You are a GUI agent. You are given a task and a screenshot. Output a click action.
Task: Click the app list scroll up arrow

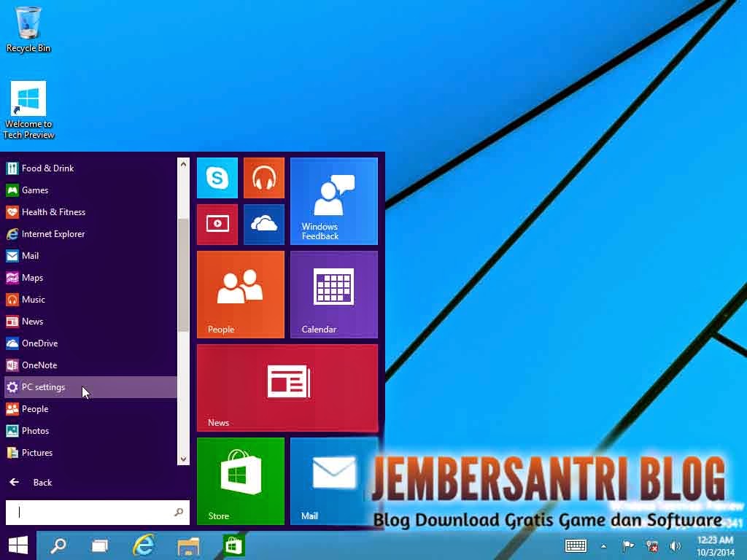[x=183, y=164]
